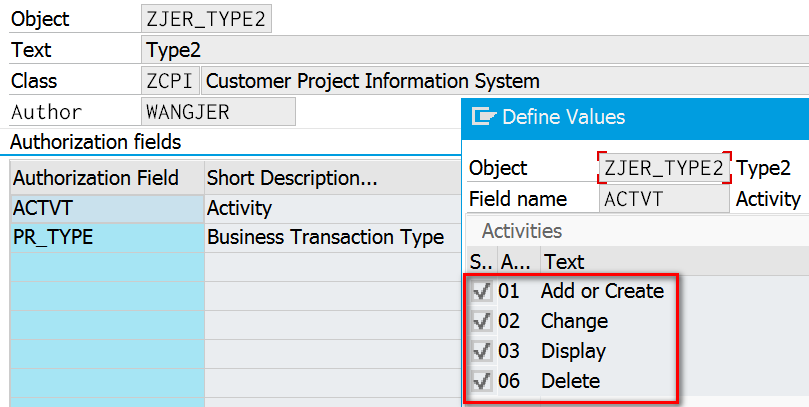Click the Field name ACTVT input in dialog
The height and width of the screenshot is (407, 809).
click(665, 199)
